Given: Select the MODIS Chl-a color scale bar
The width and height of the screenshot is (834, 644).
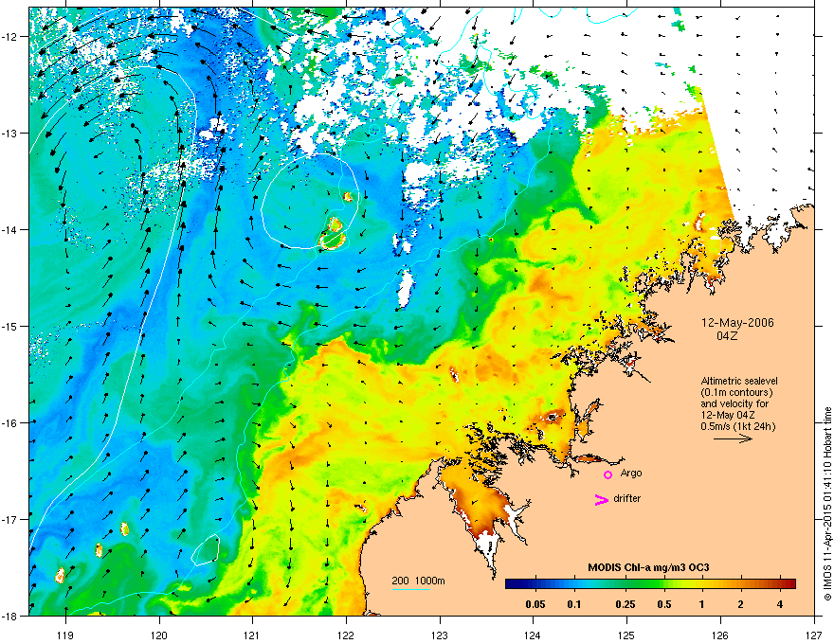Looking at the screenshot, I should [650, 583].
